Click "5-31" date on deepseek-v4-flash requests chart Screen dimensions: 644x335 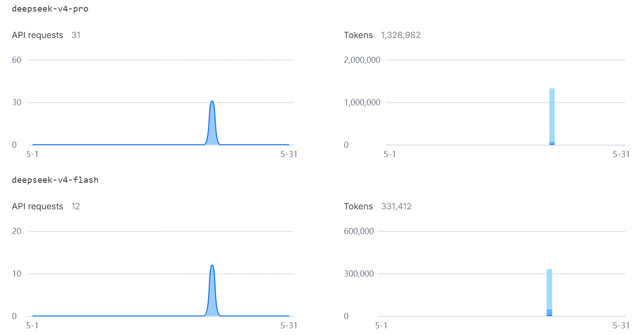point(289,325)
